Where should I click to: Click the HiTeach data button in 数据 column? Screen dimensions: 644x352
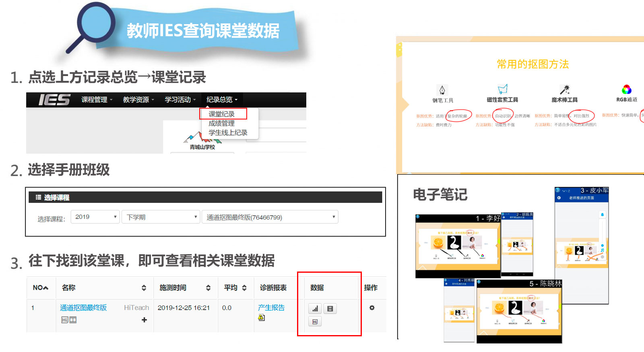point(315,322)
